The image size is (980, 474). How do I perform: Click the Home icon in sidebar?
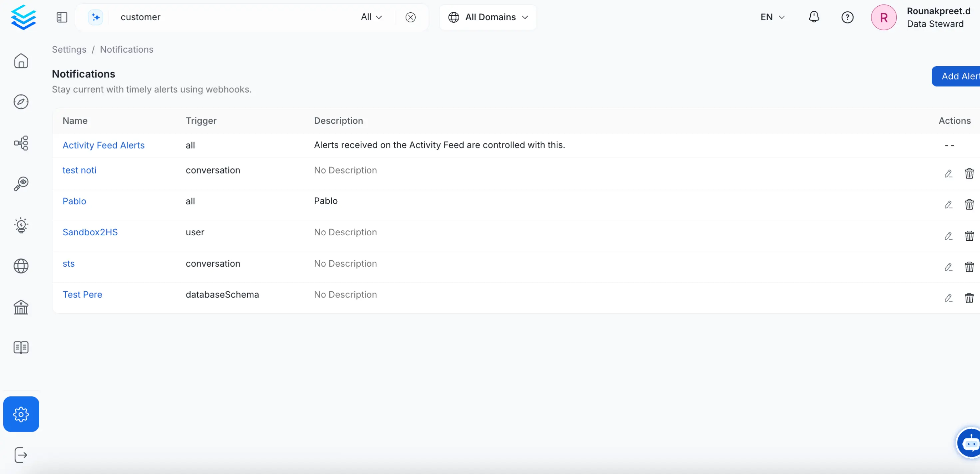tap(21, 61)
